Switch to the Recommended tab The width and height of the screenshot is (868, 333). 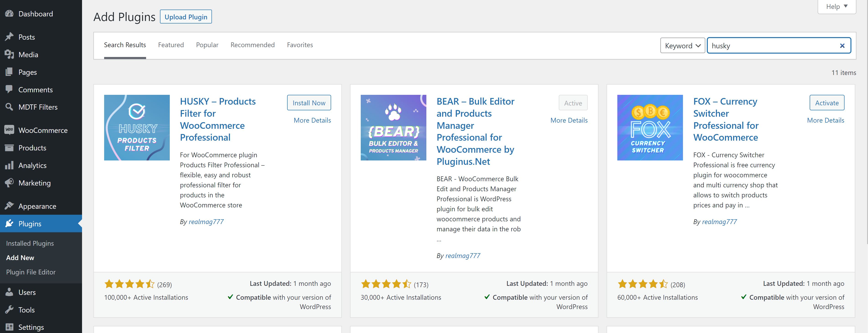tap(252, 45)
